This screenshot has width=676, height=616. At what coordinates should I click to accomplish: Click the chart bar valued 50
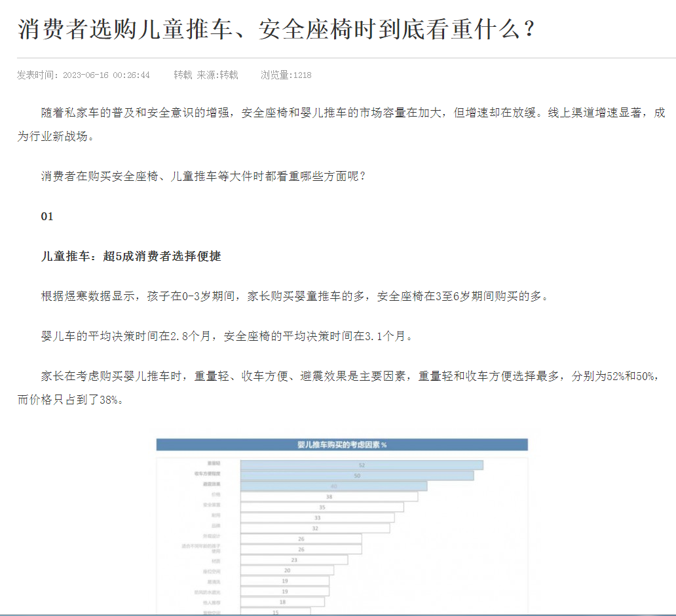[x=357, y=475]
